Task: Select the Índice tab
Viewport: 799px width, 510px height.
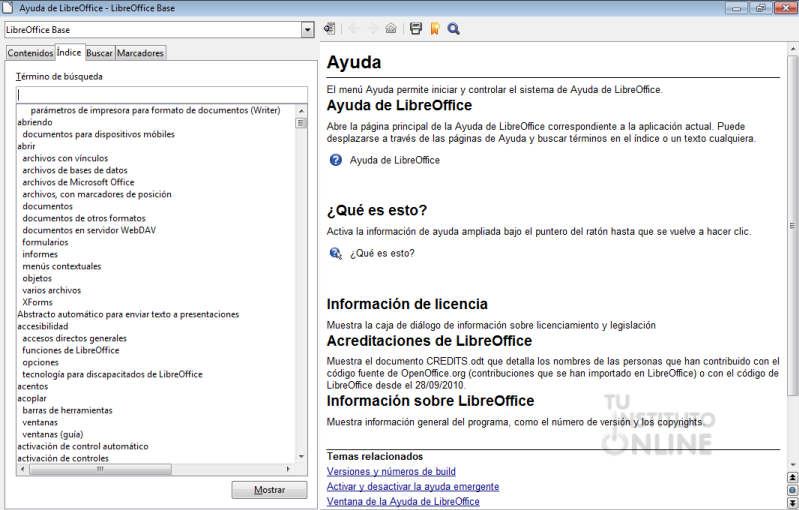Action: (69, 52)
